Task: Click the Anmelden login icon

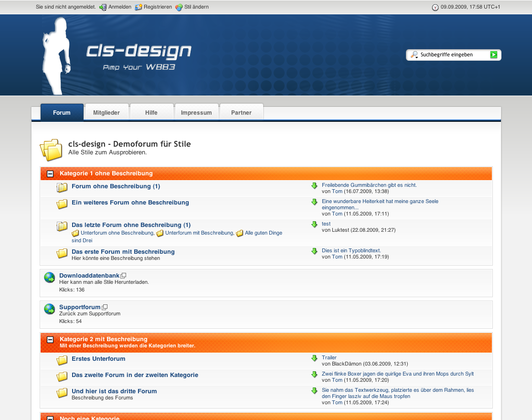Action: 103,7
